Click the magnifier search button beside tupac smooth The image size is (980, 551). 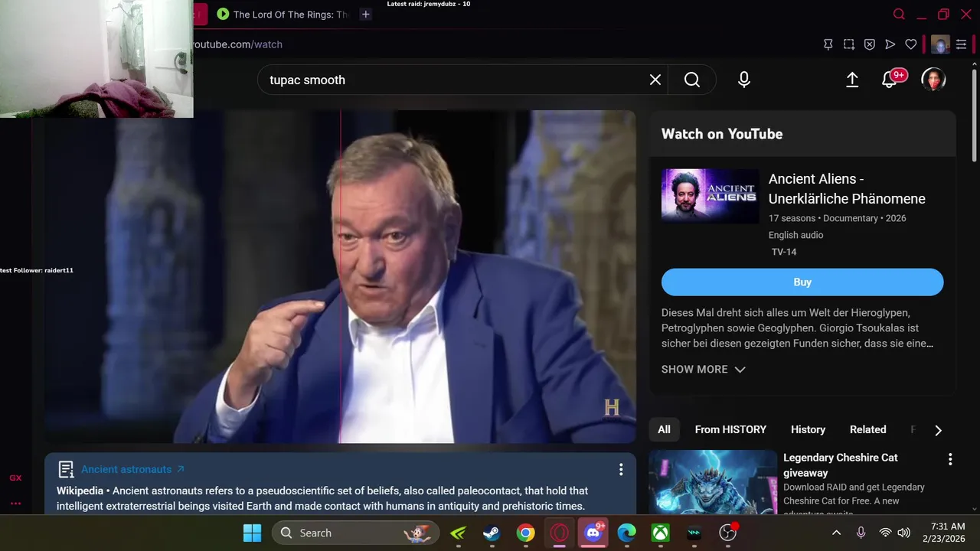click(x=692, y=80)
